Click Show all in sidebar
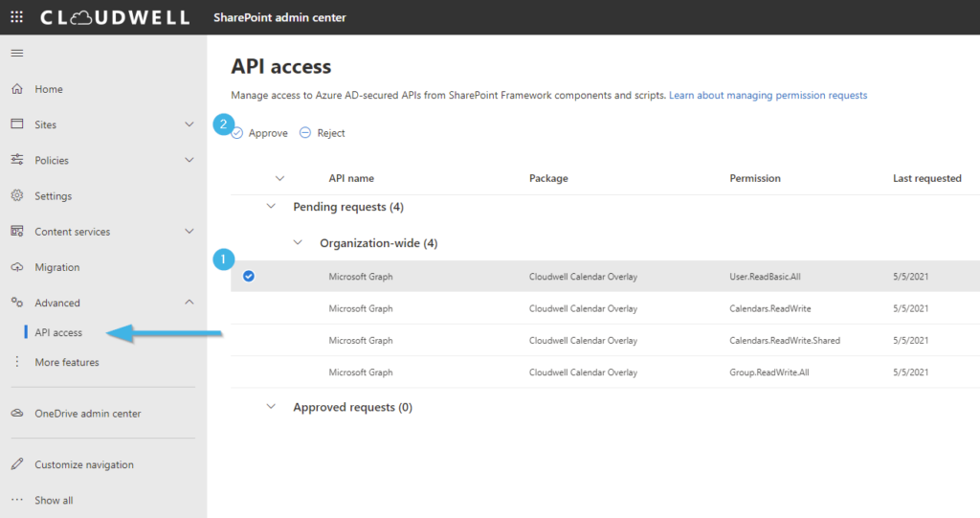Screen dimensions: 980x518 (x=54, y=500)
